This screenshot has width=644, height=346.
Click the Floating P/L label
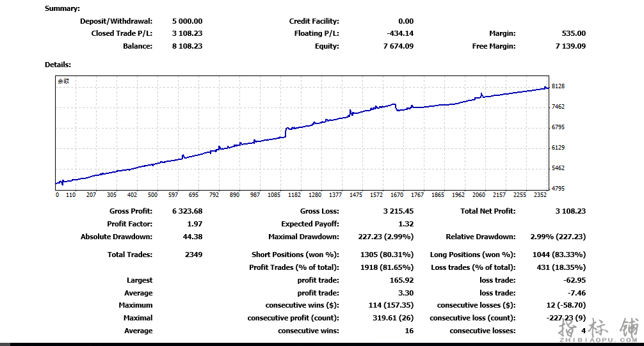pos(317,33)
